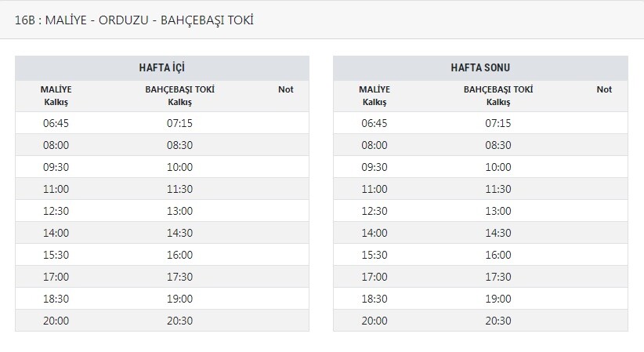Click the 11:30 Bahçebaşı Toki time on weekends
Screen dimensions: 644x352
tap(498, 189)
